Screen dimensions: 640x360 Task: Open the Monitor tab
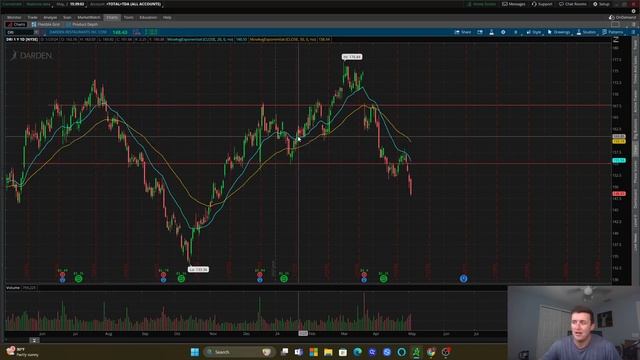[x=14, y=18]
